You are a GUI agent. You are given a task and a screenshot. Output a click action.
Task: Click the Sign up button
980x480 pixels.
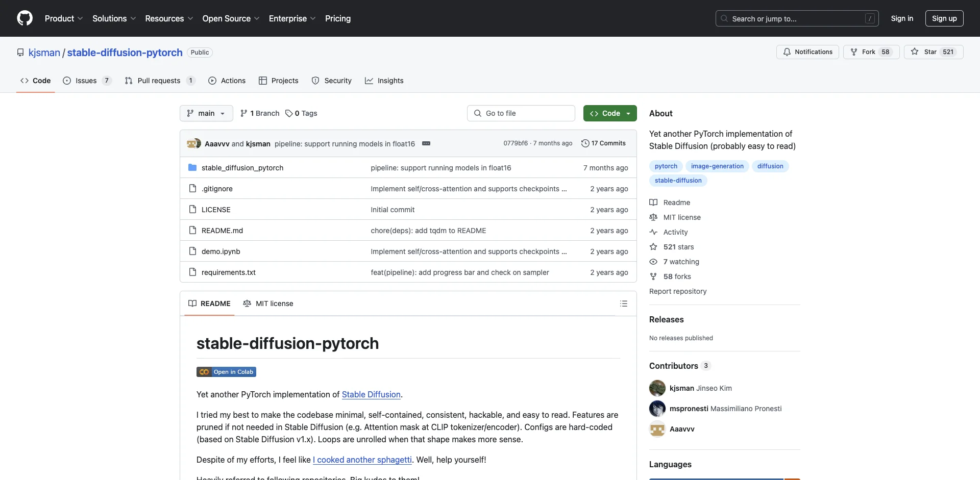point(944,18)
